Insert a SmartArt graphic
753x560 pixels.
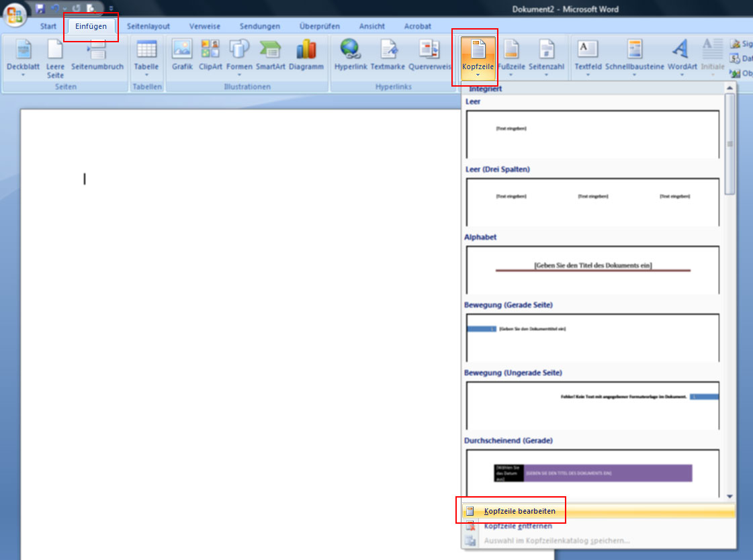[x=271, y=55]
